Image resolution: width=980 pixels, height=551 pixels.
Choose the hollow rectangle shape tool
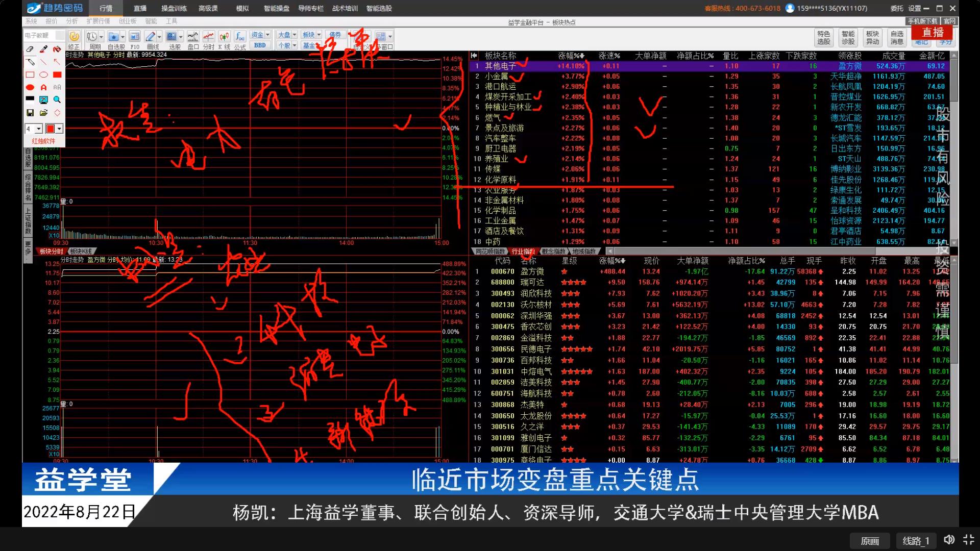click(x=30, y=75)
